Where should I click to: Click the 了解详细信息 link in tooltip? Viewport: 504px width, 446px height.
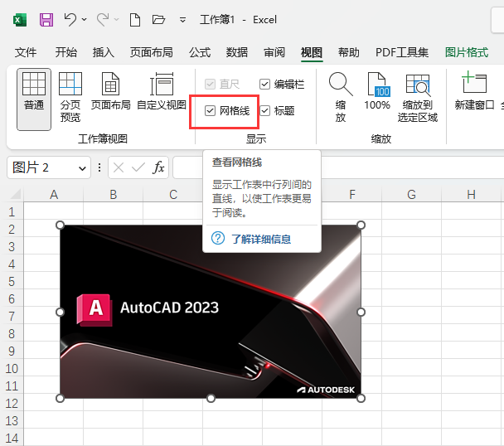(261, 239)
